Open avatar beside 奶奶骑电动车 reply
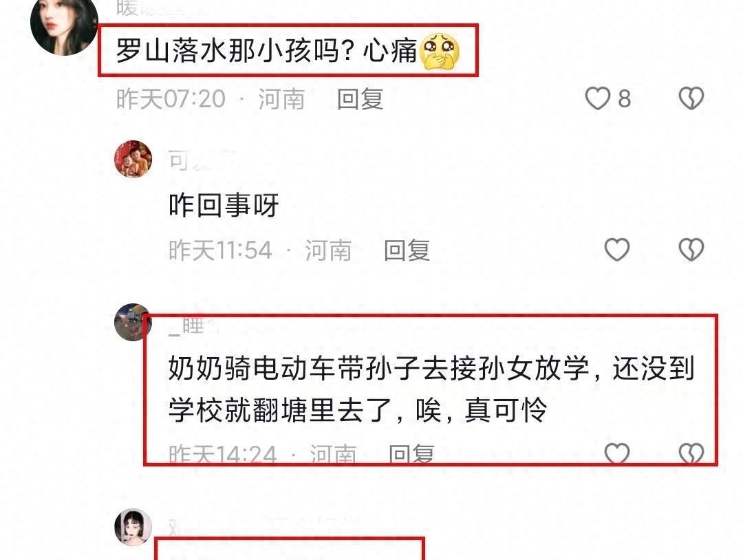This screenshot has width=743, height=560. (132, 322)
